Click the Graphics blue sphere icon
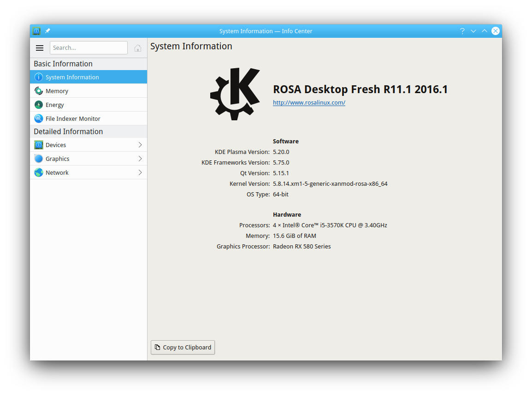This screenshot has height=396, width=532. click(x=39, y=159)
